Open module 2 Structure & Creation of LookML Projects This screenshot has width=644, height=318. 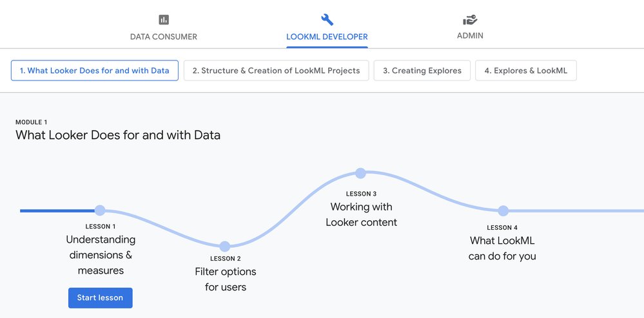(x=276, y=71)
